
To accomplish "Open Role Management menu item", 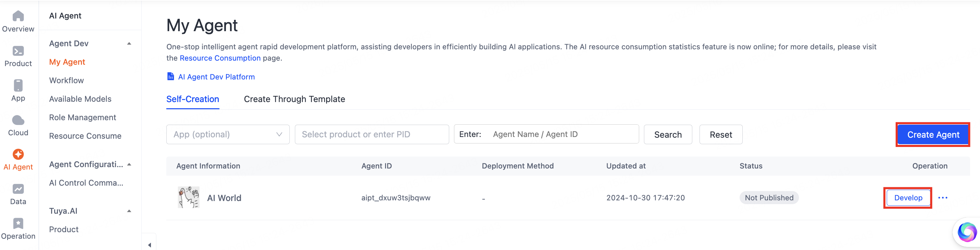I will [83, 117].
